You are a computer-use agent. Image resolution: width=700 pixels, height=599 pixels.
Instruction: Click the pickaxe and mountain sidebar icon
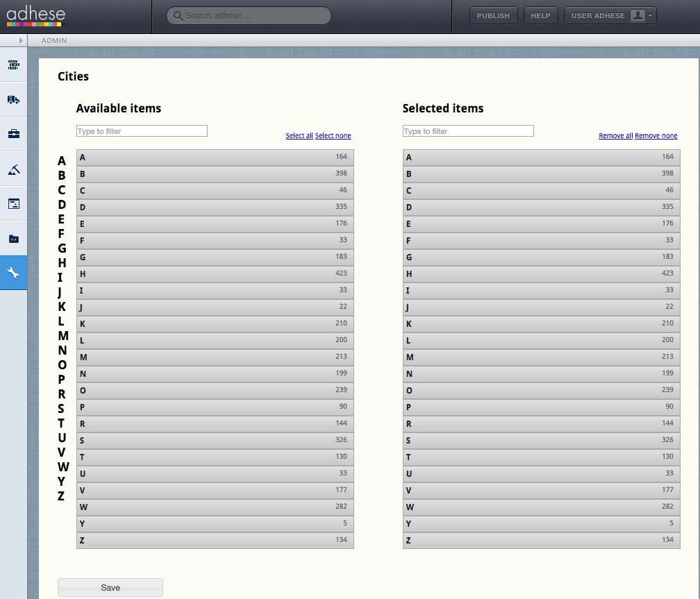13,169
